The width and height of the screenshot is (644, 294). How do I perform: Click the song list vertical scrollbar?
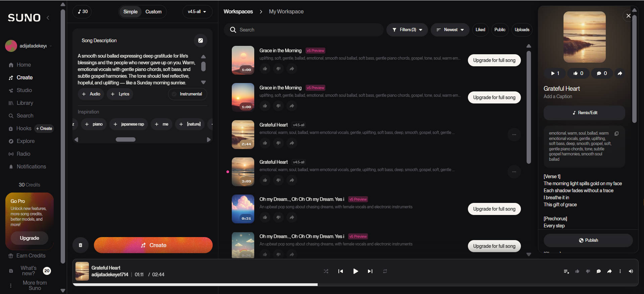[x=529, y=107]
